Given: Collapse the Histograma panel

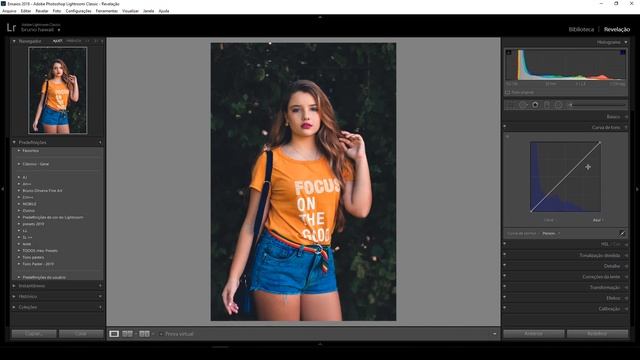Looking at the screenshot, I should (626, 42).
